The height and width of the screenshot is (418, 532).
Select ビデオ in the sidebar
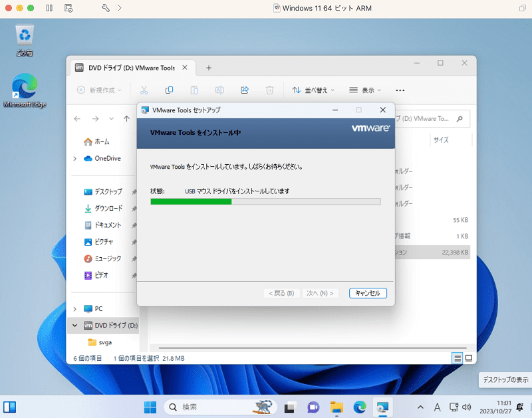pyautogui.click(x=96, y=275)
